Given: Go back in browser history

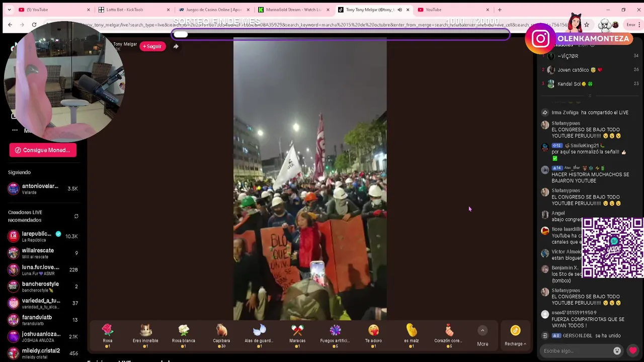Looking at the screenshot, I should click(x=10, y=25).
